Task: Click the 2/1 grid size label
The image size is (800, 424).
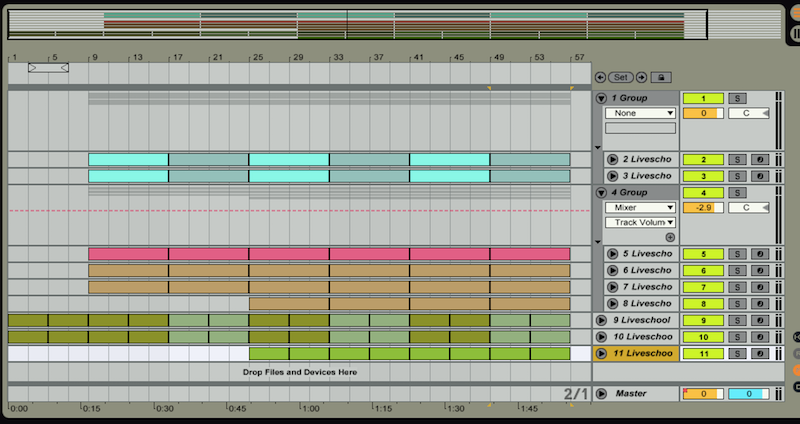Action: click(x=576, y=394)
